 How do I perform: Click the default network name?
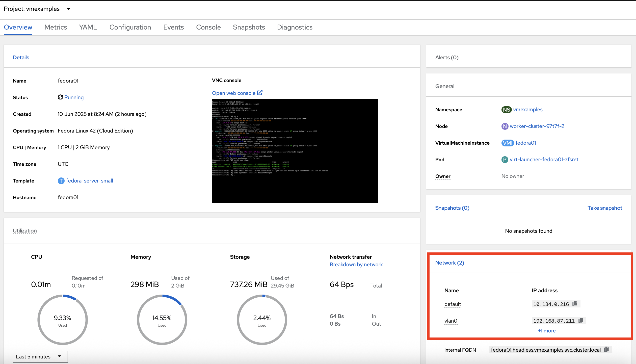pos(453,304)
